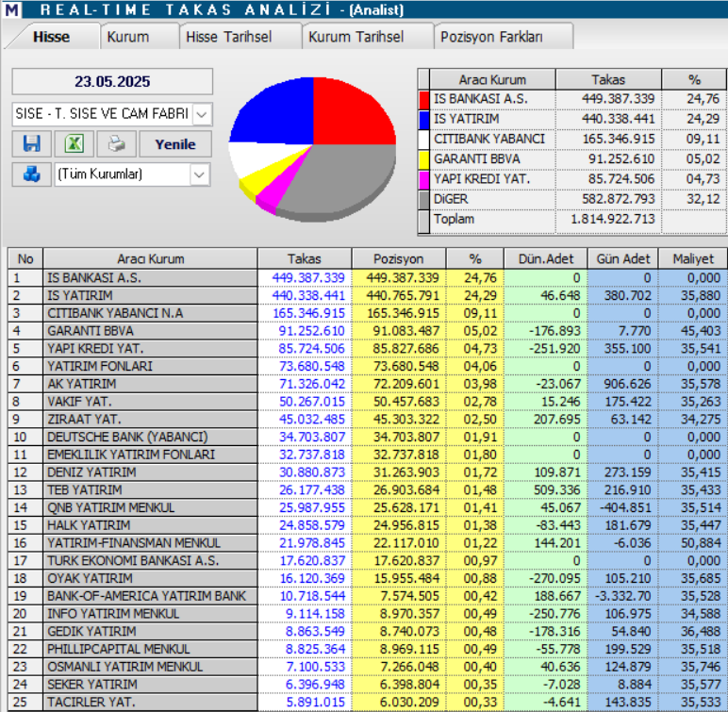Image resolution: width=728 pixels, height=712 pixels.
Task: Switch to the Hisse tab
Action: (51, 37)
